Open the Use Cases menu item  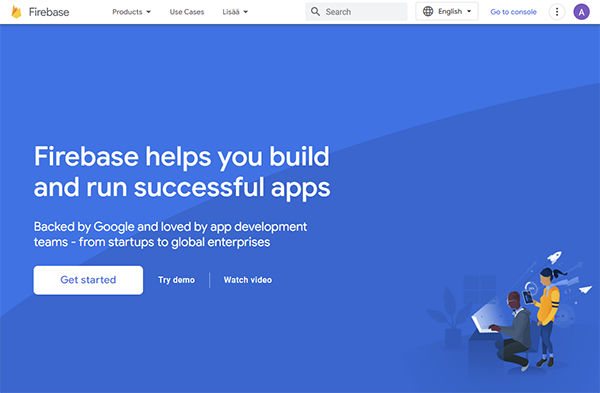click(187, 12)
